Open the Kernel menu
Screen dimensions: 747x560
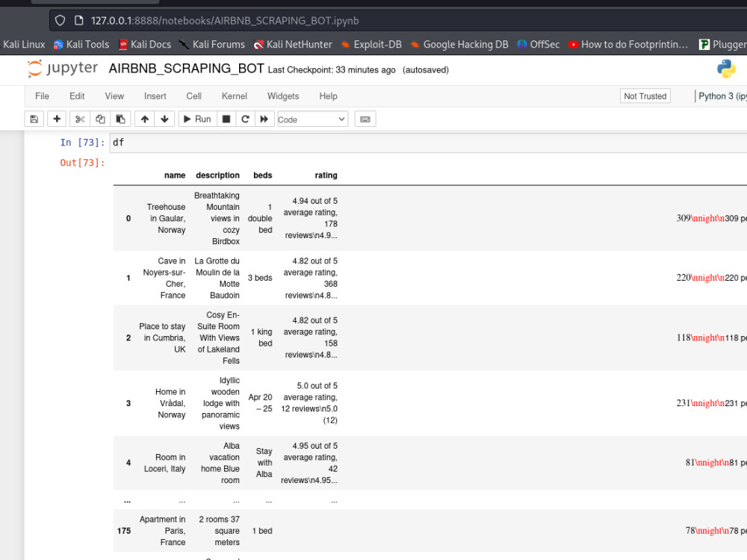pyautogui.click(x=234, y=96)
